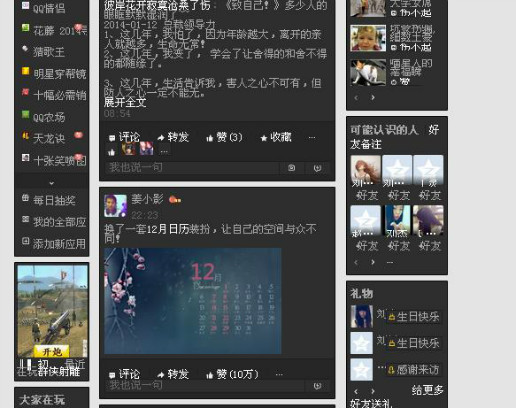
Task: Focus 我也说一句 box under calendar post
Action: [205, 386]
